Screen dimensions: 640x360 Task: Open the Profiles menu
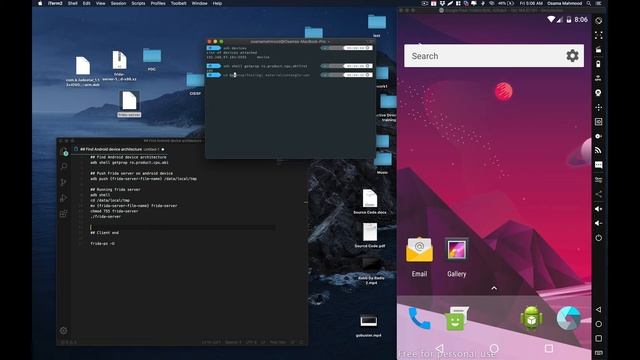[x=158, y=3]
